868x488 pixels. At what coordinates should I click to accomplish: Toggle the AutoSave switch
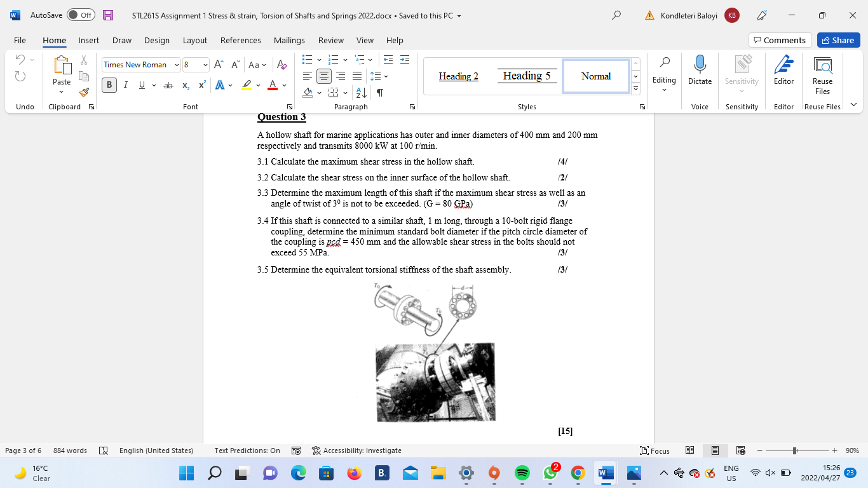[80, 15]
